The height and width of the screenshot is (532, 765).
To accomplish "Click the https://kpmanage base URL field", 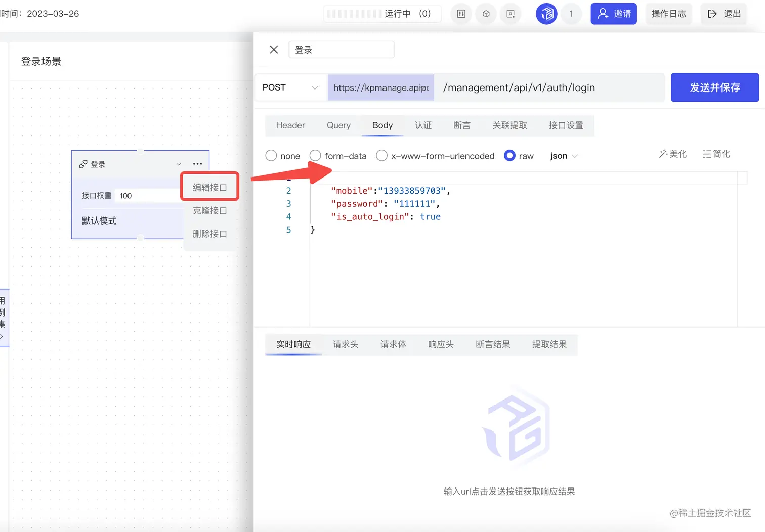I will click(x=381, y=87).
